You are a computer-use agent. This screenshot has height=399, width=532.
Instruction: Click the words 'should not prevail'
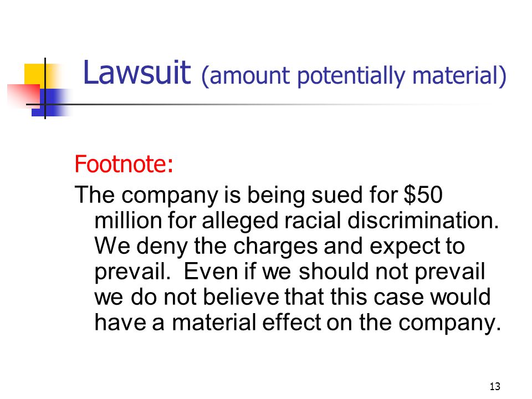coord(392,272)
